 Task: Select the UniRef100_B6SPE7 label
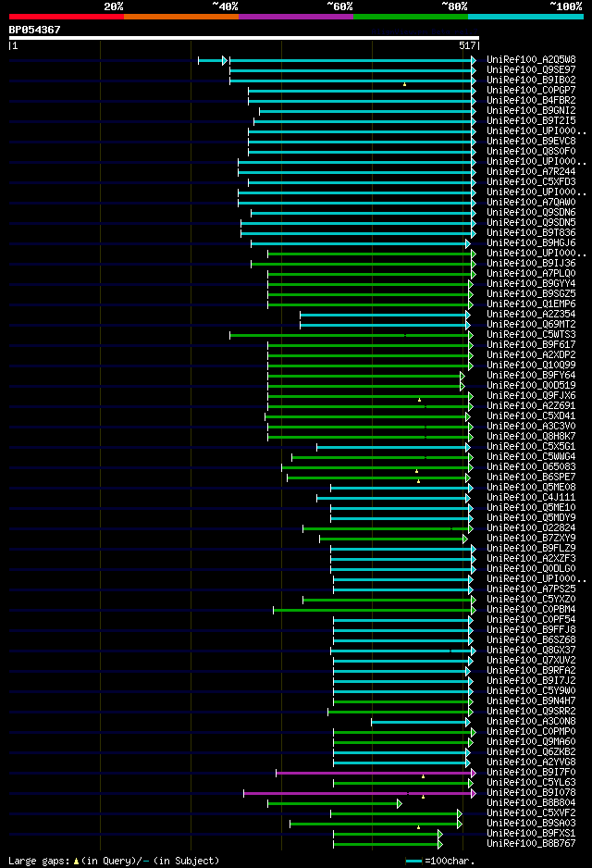531,477
